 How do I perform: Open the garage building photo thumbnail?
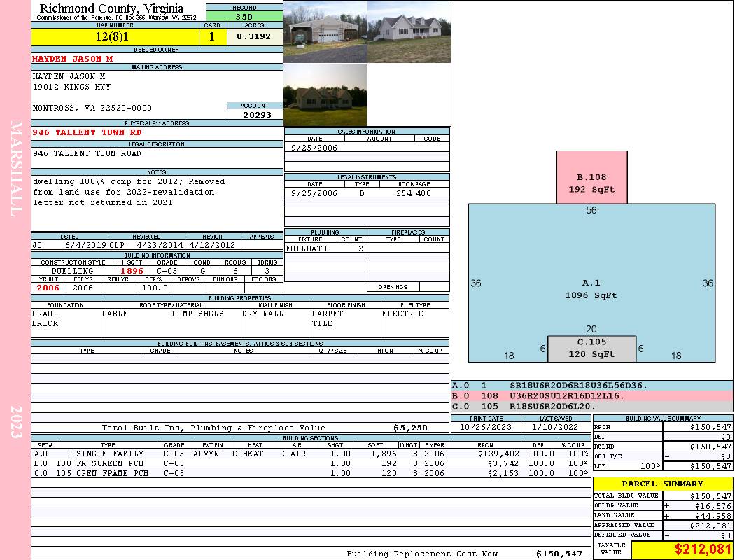pos(325,31)
